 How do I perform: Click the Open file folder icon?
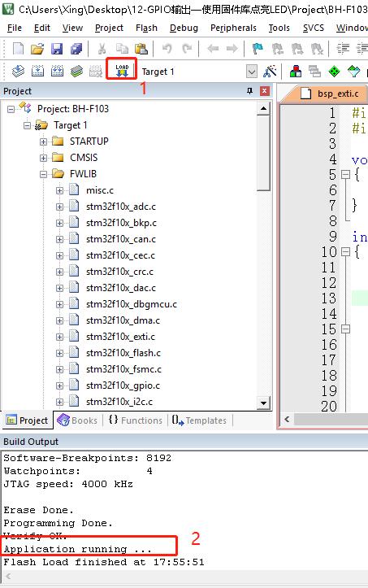pos(37,49)
